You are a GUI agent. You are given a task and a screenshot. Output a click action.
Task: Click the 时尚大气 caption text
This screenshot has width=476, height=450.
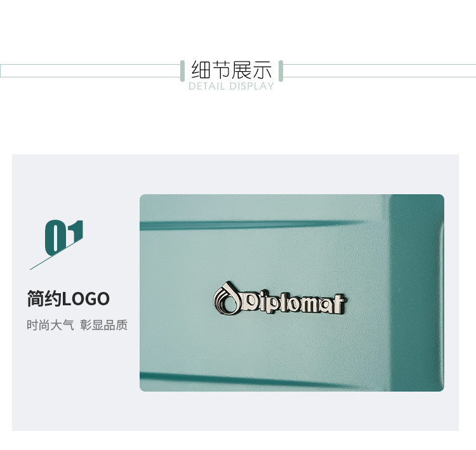pos(50,325)
